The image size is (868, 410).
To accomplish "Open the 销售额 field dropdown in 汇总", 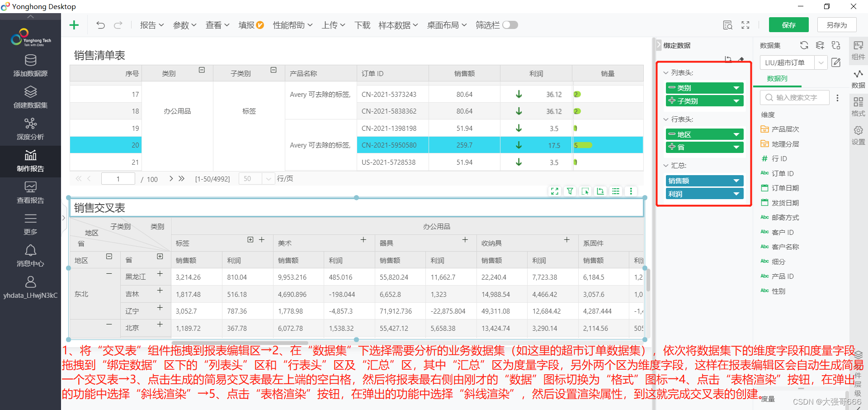I will tap(736, 181).
